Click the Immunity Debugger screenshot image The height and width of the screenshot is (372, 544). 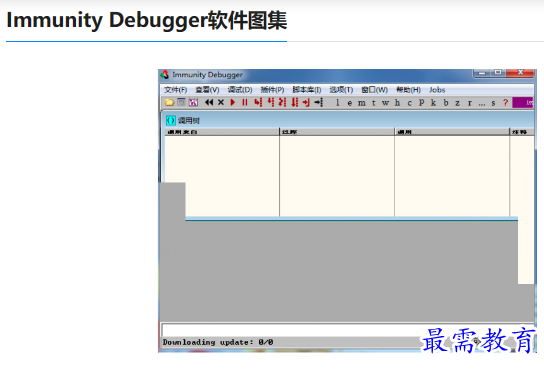click(347, 211)
